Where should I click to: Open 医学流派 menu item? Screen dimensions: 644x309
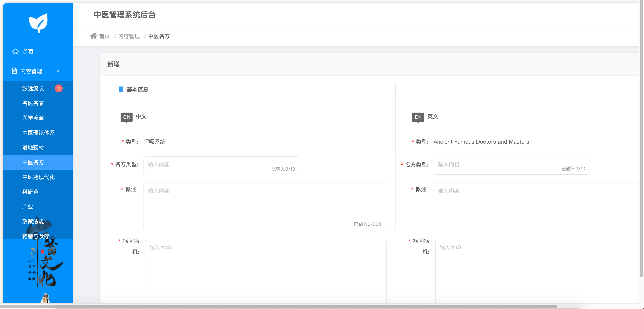pyautogui.click(x=38, y=118)
